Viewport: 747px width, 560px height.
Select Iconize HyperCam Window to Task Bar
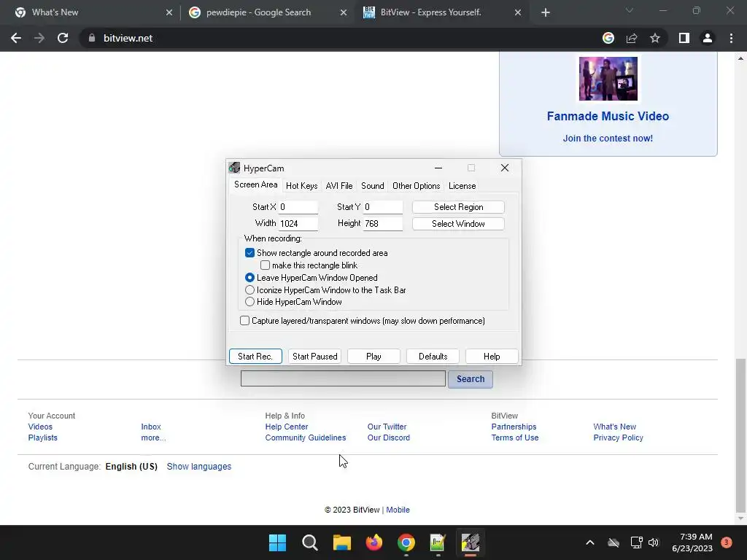pos(249,290)
